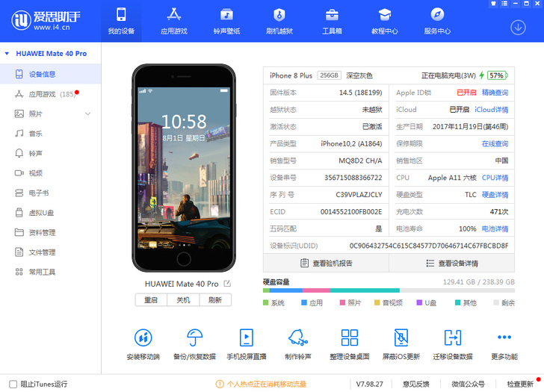Screen dimensions: 544x392
Task: Click the phone lock screen preview
Action: click(184, 168)
